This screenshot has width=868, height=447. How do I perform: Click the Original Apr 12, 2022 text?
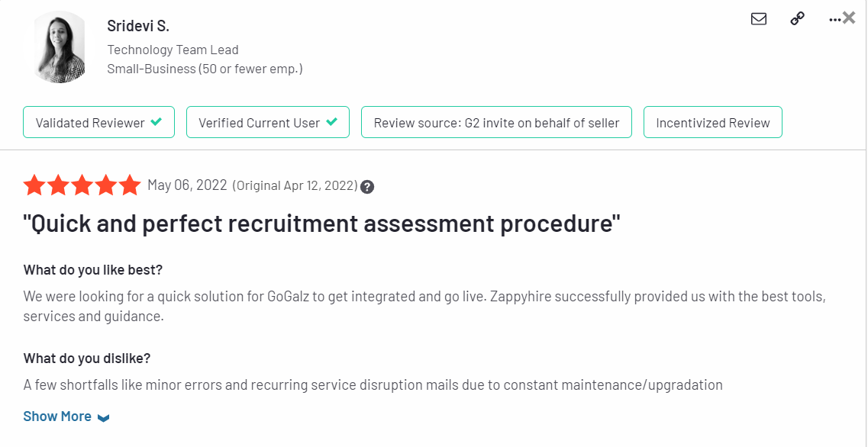tap(295, 185)
